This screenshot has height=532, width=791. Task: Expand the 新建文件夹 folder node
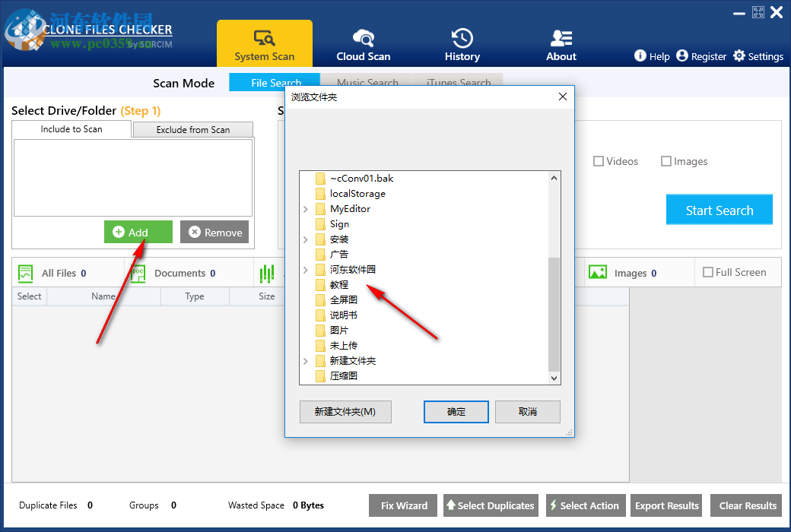click(307, 360)
